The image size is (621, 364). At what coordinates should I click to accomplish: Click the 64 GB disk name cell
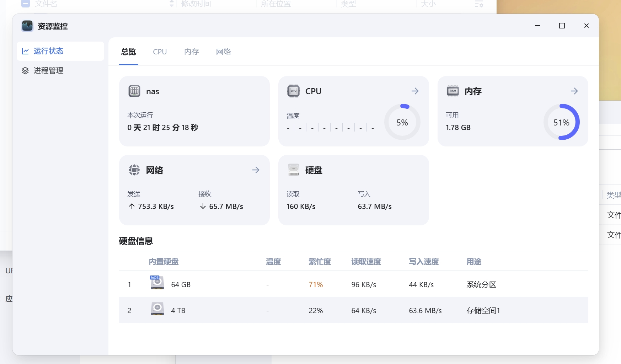[181, 285]
